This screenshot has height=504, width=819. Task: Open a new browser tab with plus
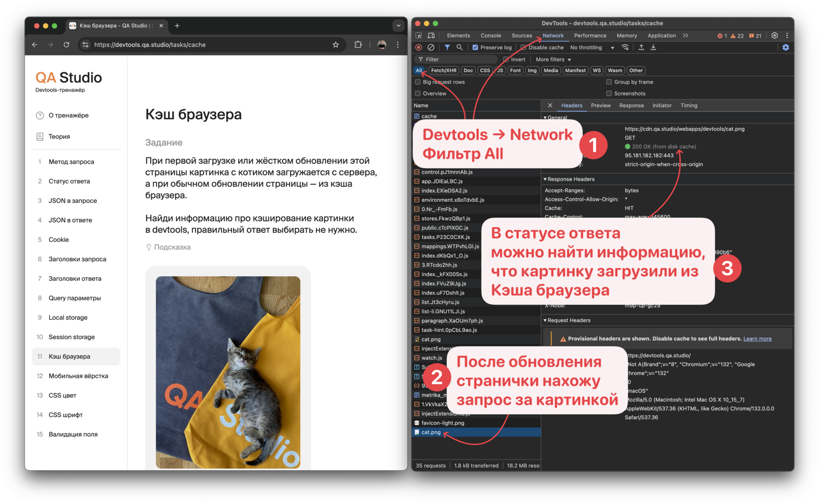pos(177,25)
